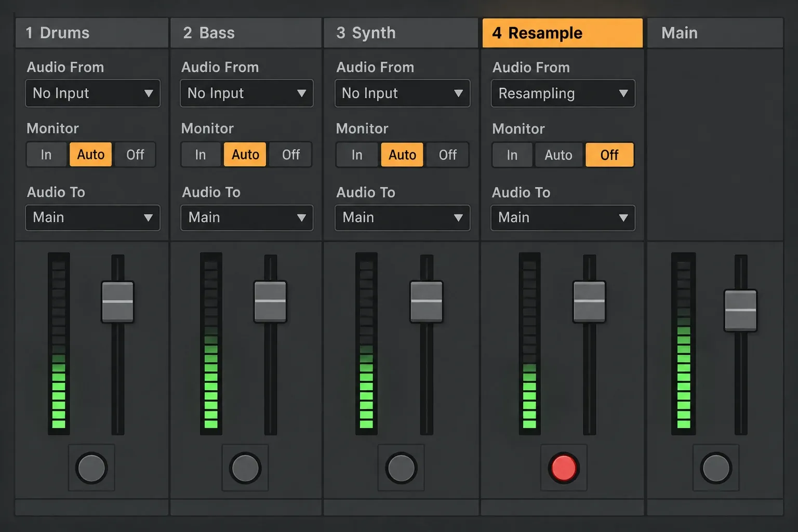Click the Main track level meter
The width and height of the screenshot is (798, 532).
[x=684, y=343]
